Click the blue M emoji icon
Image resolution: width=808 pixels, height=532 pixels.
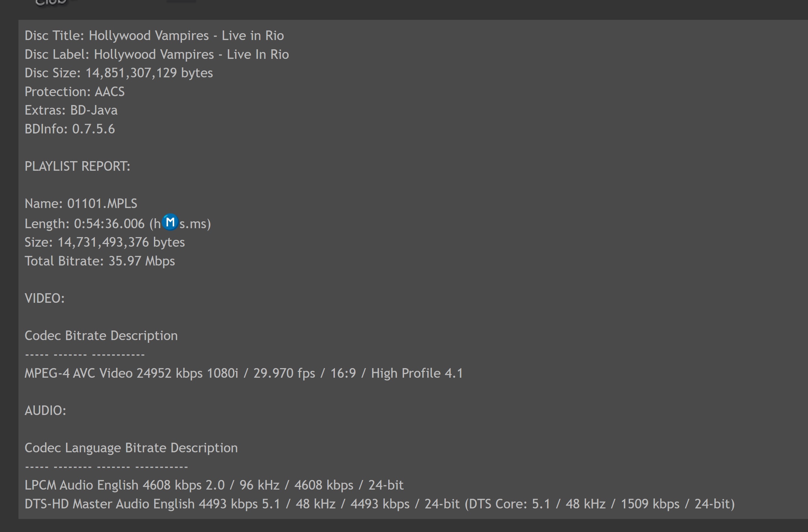170,222
